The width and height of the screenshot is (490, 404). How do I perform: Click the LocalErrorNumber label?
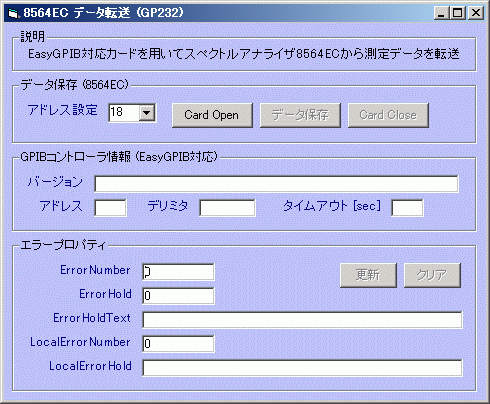coord(80,342)
